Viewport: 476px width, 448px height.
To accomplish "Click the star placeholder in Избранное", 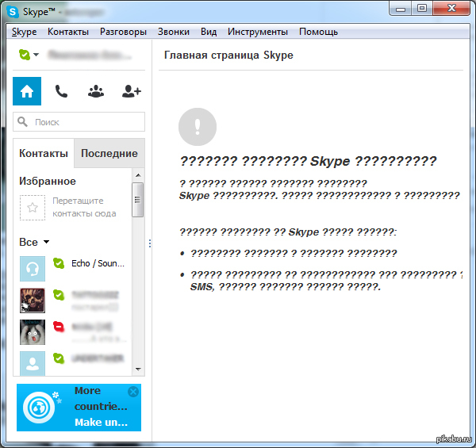I will pyautogui.click(x=33, y=208).
